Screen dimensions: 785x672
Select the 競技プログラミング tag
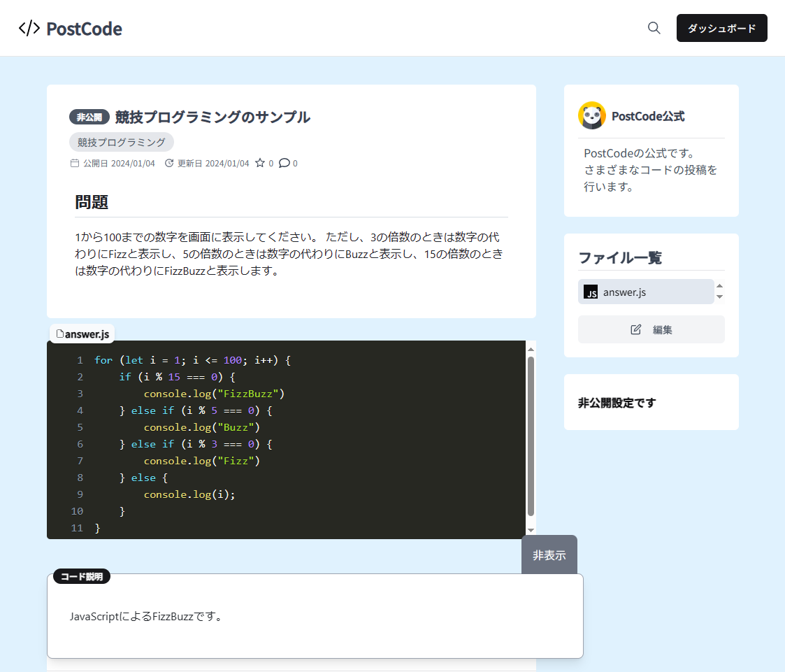tap(121, 142)
